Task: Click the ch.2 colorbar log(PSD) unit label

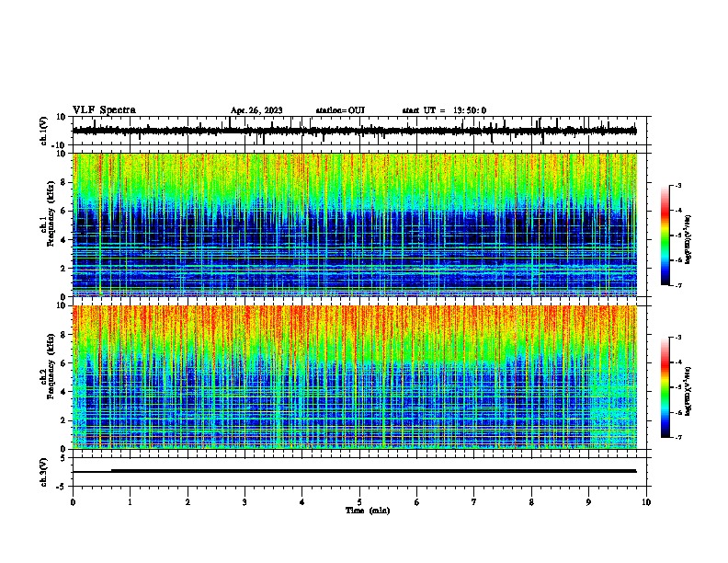Action: [688, 391]
